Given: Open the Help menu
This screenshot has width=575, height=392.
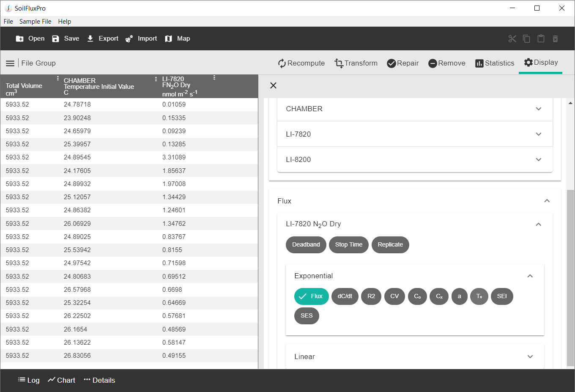Looking at the screenshot, I should point(65,21).
